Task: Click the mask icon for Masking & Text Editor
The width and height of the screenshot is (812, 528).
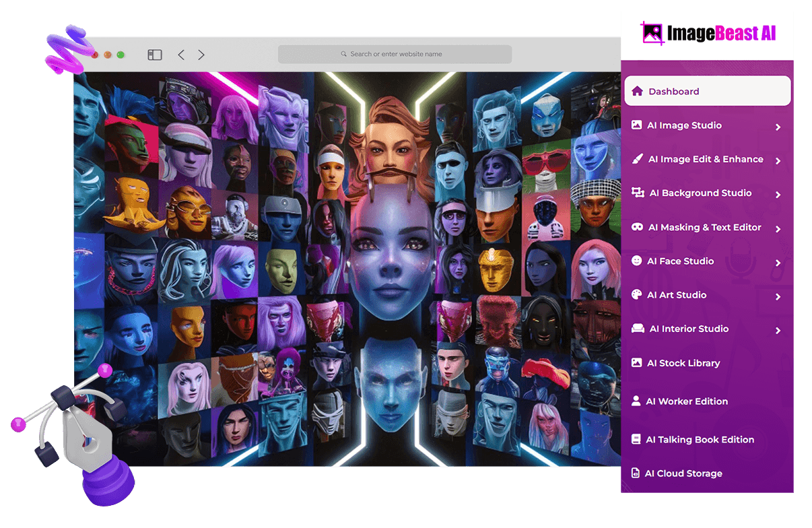Action: [x=637, y=227]
